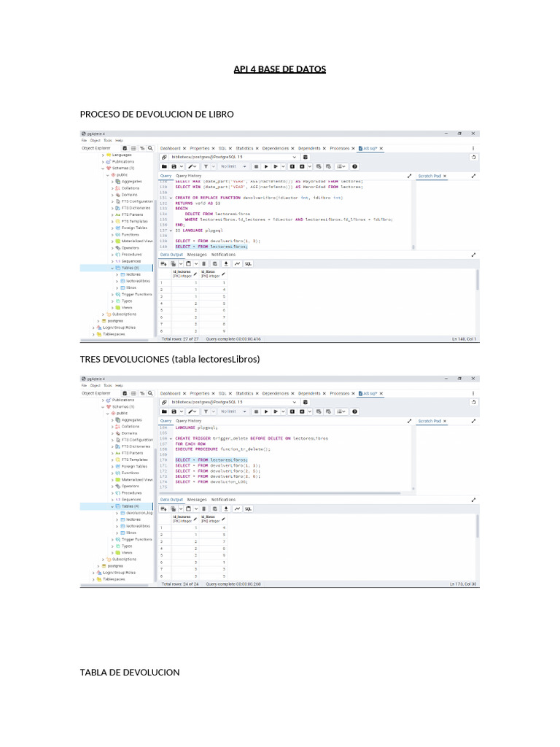Click CREATE TRIGGER trigger_delete line in query editor
This screenshot has height=747, width=560.
pos(252,438)
